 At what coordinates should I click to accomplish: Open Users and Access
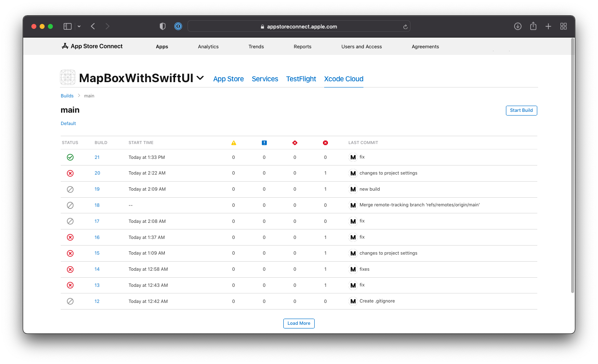tap(361, 47)
